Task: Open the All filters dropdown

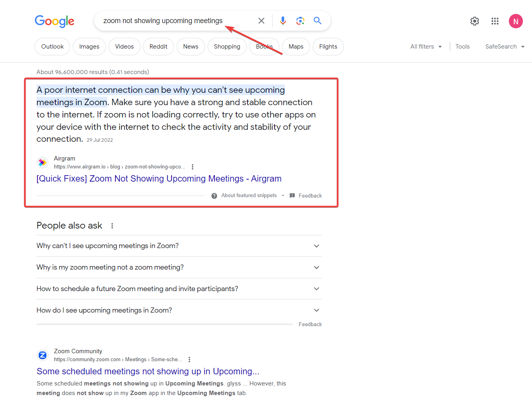Action: 426,47
